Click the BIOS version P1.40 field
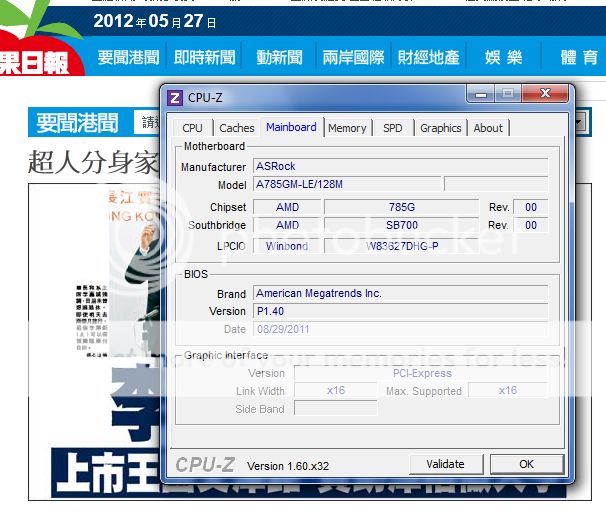The width and height of the screenshot is (606, 513). tap(400, 311)
